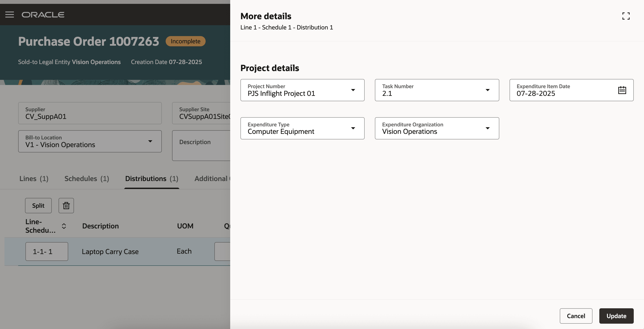Click the Supplier field CV_SuppA01

point(90,113)
